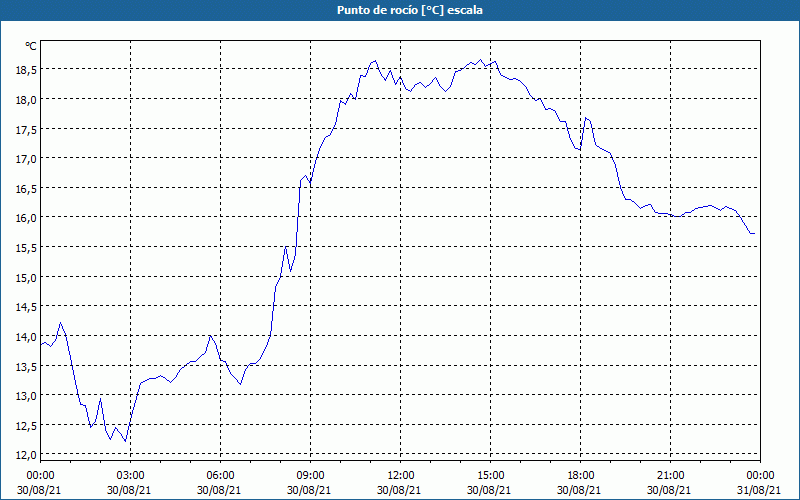The image size is (800, 500).
Task: Click the 21:00 time label
Action: 670,476
